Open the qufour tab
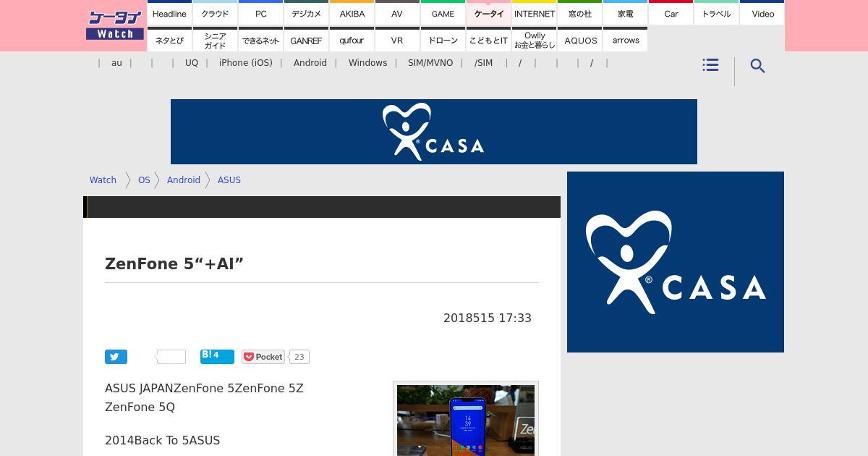 click(352, 41)
